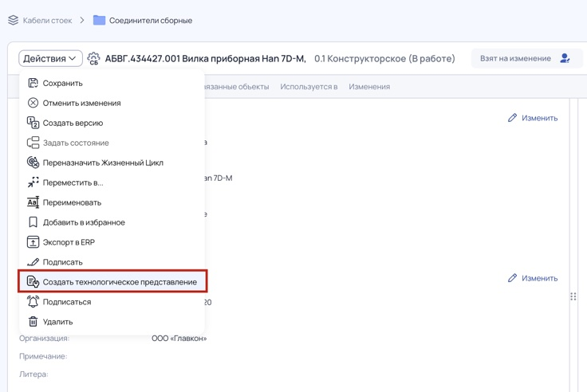Click Взят на изменение button
The width and height of the screenshot is (587, 392).
click(526, 58)
